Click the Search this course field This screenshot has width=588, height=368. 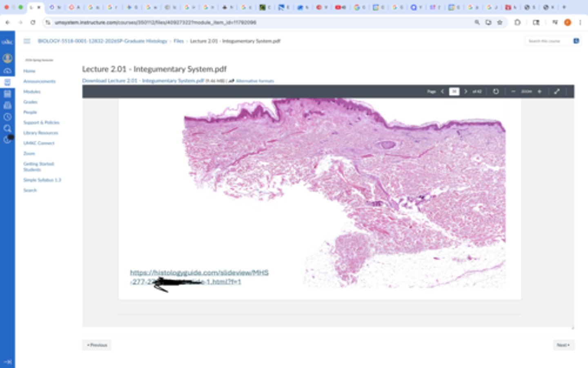[547, 41]
